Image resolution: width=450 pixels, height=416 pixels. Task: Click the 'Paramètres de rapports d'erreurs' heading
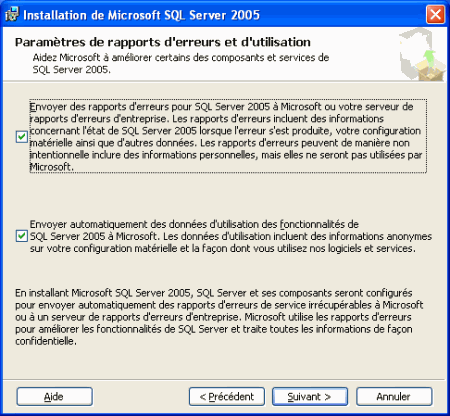click(x=163, y=42)
